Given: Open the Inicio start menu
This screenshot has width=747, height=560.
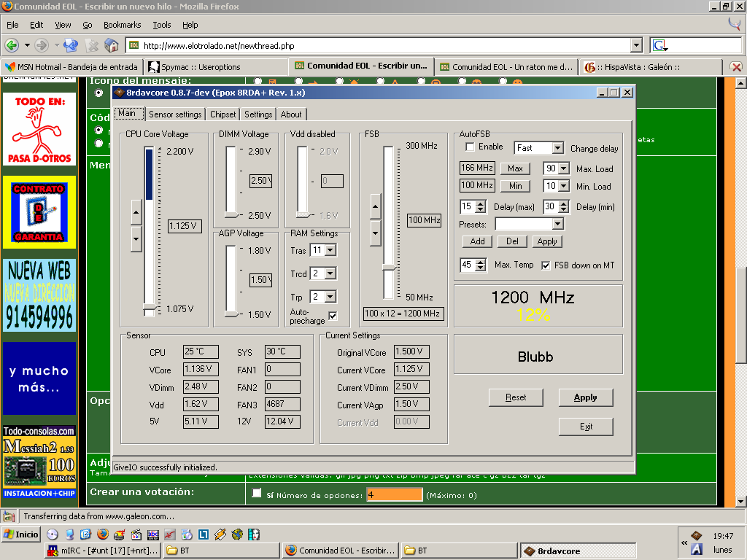Looking at the screenshot, I should pyautogui.click(x=21, y=534).
